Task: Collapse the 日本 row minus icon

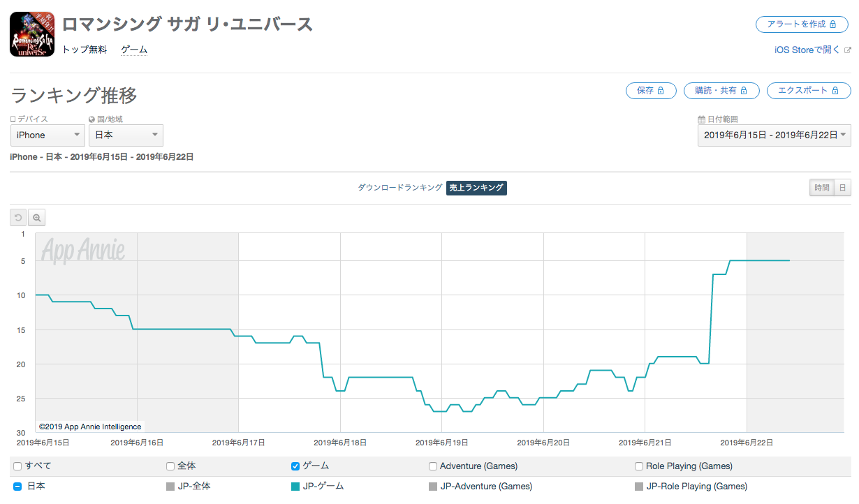Action: (17, 487)
